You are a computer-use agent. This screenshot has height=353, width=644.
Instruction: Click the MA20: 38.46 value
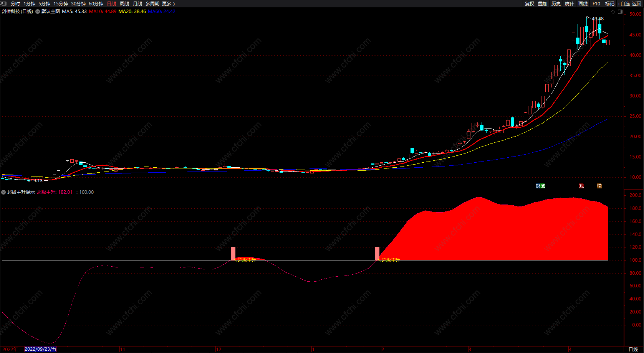(132, 12)
